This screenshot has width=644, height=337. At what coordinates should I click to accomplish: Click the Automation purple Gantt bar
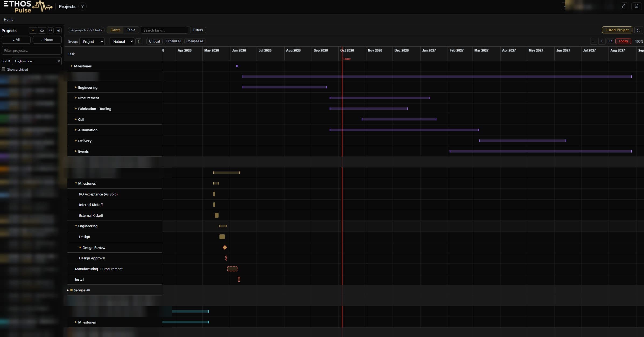(x=404, y=130)
